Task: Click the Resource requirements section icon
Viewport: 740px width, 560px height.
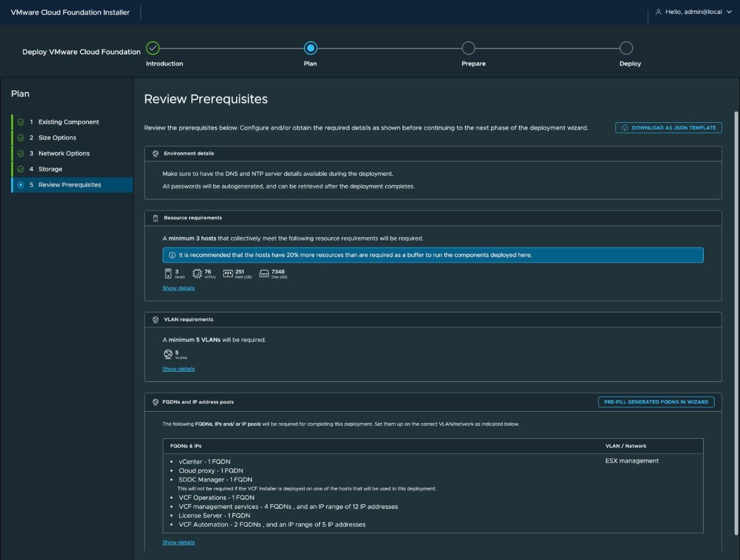Action: pyautogui.click(x=156, y=218)
